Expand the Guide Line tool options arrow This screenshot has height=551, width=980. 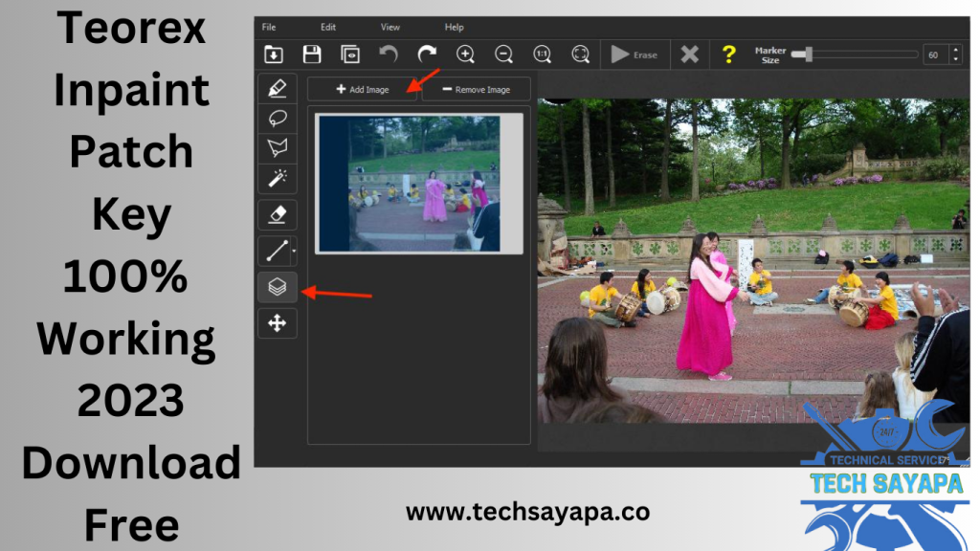294,252
